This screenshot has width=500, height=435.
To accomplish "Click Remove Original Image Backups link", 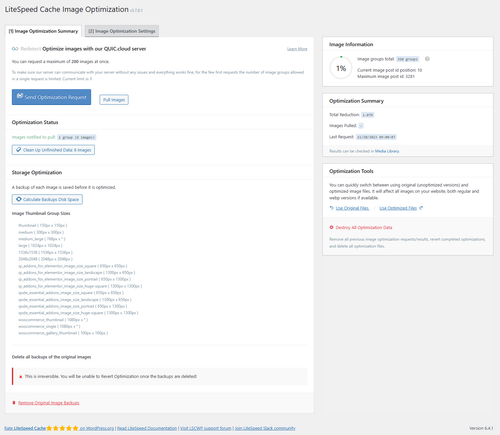I will click(x=49, y=403).
